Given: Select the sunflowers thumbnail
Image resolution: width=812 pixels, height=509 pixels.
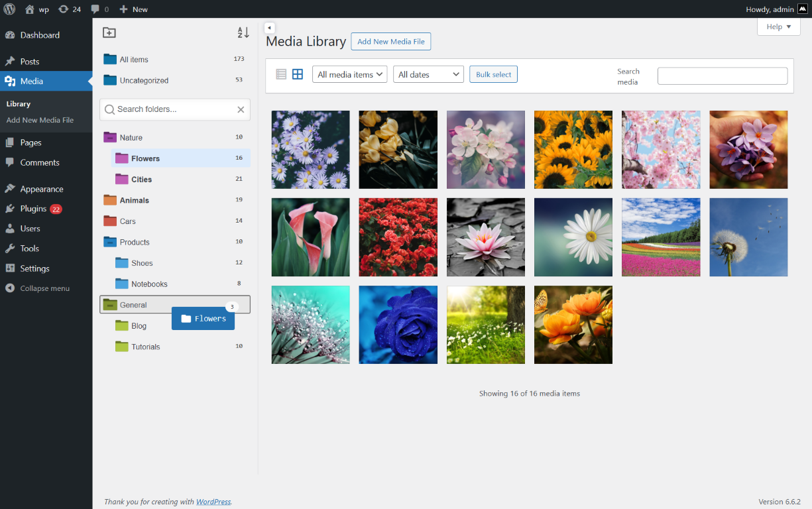Looking at the screenshot, I should [573, 150].
